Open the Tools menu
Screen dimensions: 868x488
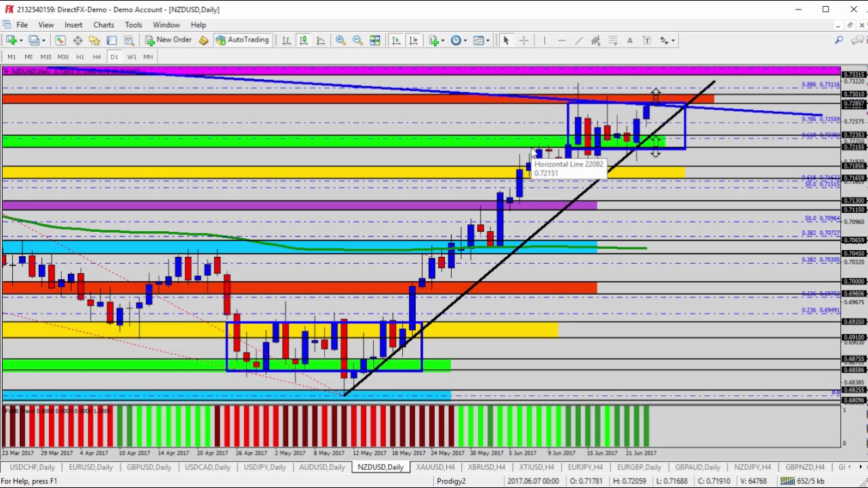pyautogui.click(x=134, y=25)
